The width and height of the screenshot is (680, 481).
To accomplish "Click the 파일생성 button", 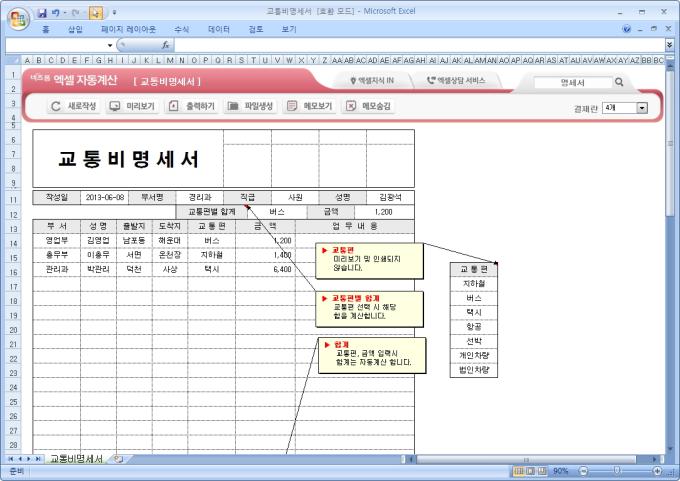I will coord(251,106).
